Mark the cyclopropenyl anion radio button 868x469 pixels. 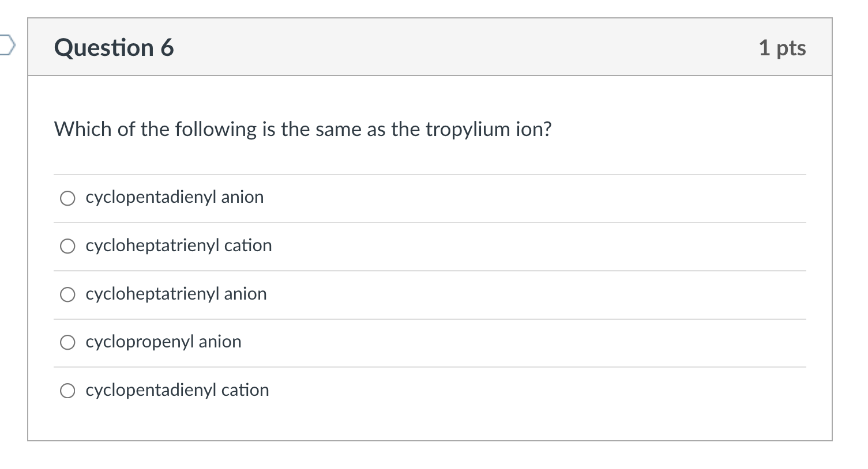click(x=67, y=343)
